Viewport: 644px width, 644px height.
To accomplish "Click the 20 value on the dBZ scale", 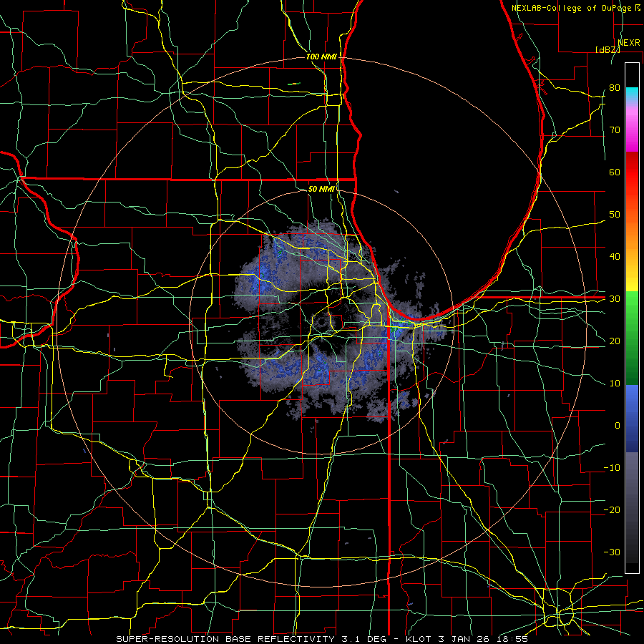I will coord(615,341).
